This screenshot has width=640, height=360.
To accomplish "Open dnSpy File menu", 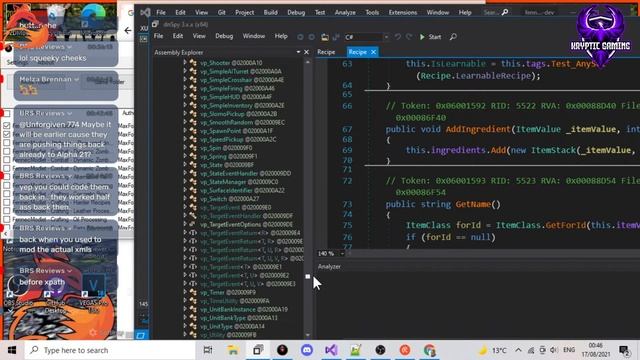I will (158, 36).
